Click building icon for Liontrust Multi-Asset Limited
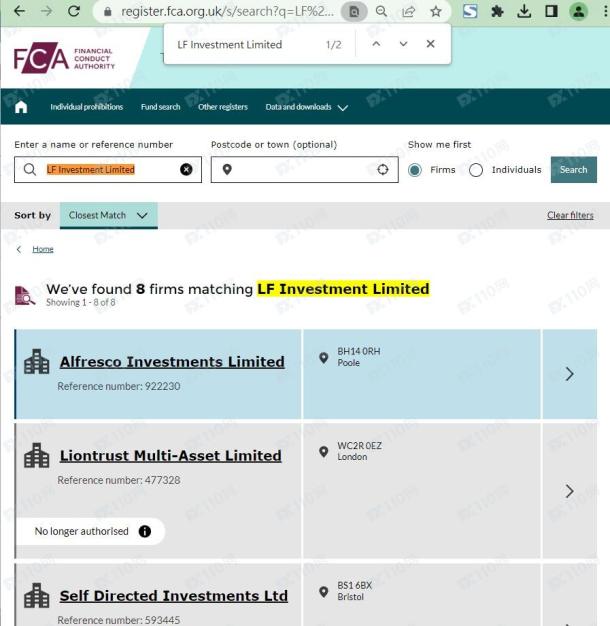The image size is (610, 626). tap(37, 456)
